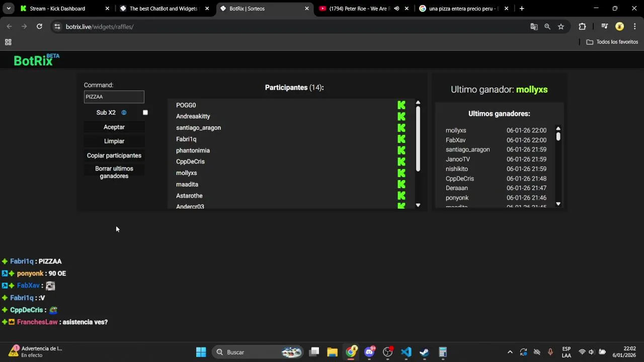Click the Kick icon beside maadita

pos(401,185)
